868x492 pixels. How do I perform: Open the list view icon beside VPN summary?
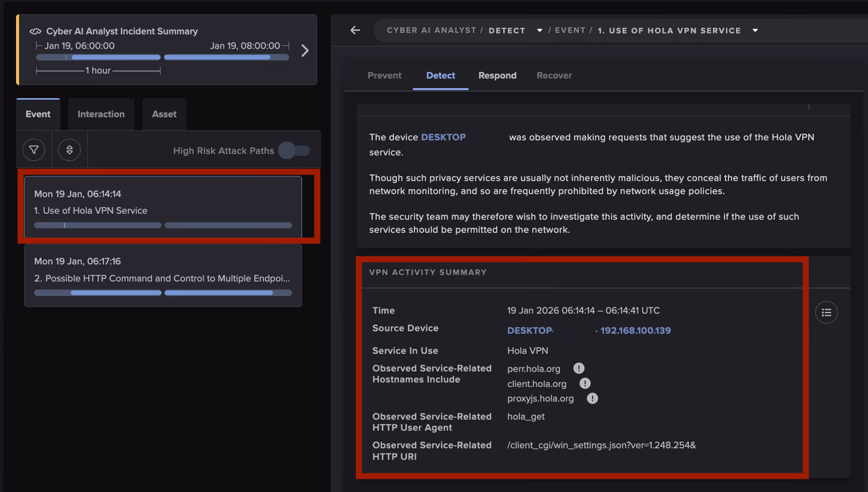click(826, 312)
